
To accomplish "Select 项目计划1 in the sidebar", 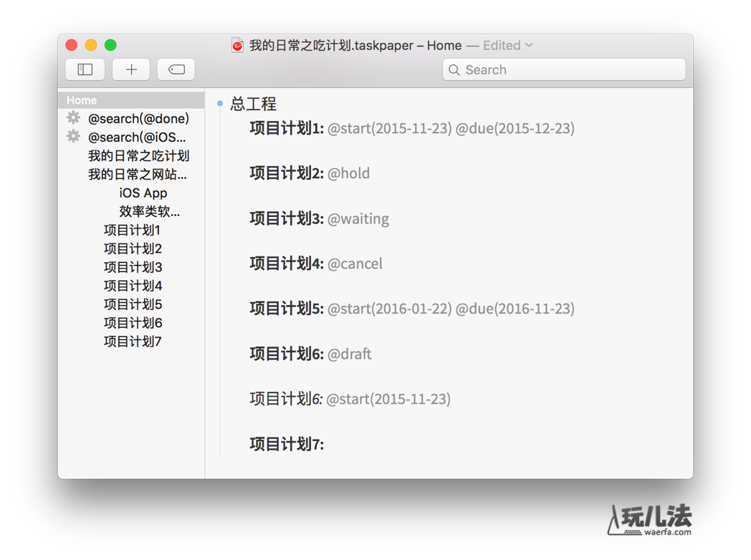I will 132,230.
